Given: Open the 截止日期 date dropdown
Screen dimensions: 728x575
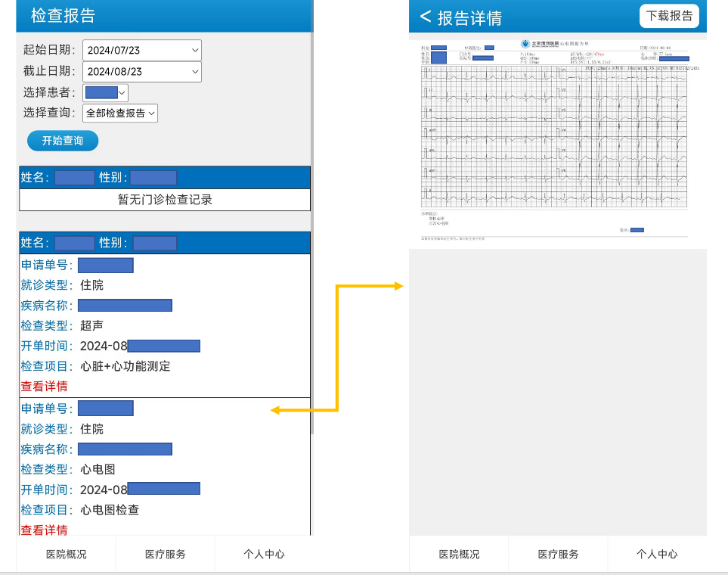Looking at the screenshot, I should pos(142,71).
